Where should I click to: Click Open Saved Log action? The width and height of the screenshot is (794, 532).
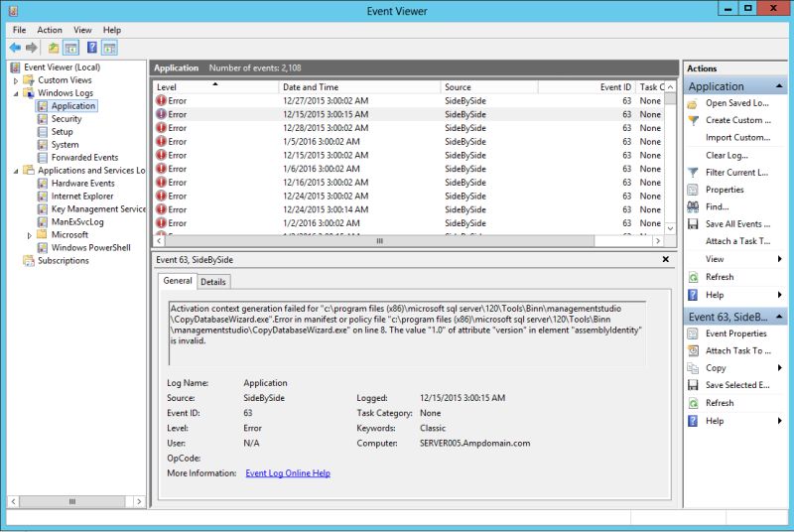click(736, 103)
